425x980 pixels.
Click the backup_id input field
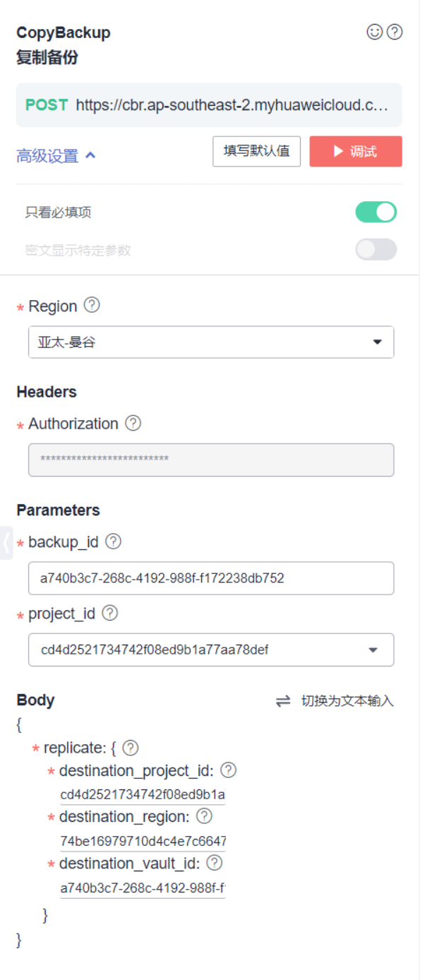[x=210, y=578]
